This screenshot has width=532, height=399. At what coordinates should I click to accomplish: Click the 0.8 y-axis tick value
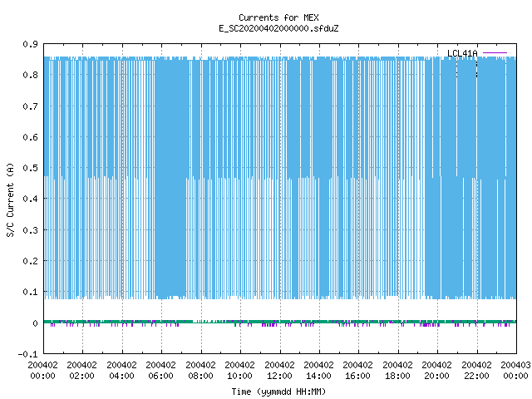[x=30, y=75]
